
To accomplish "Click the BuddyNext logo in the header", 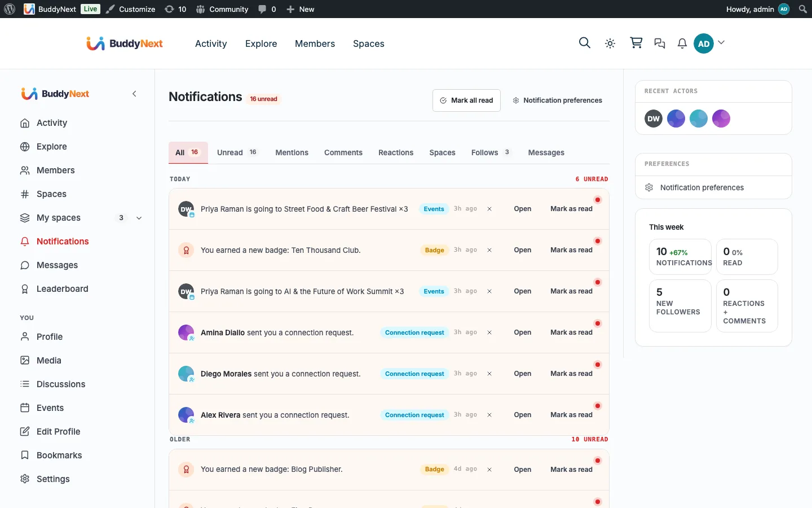I will [125, 43].
